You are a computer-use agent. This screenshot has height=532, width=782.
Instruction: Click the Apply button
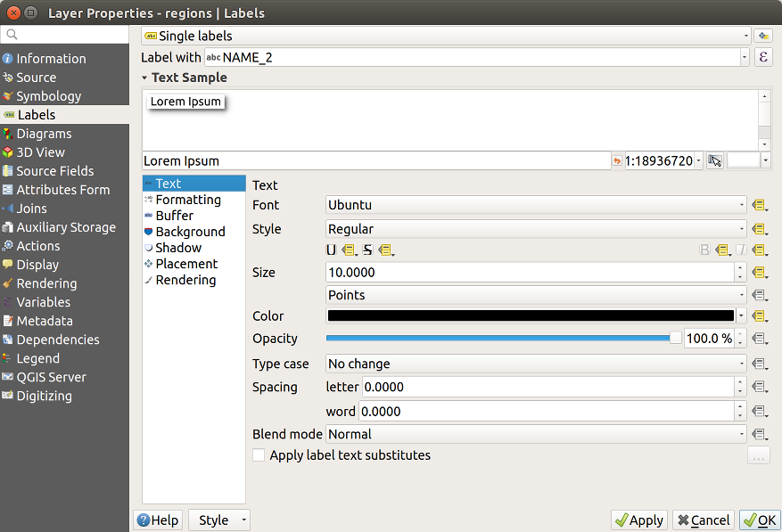coord(638,520)
